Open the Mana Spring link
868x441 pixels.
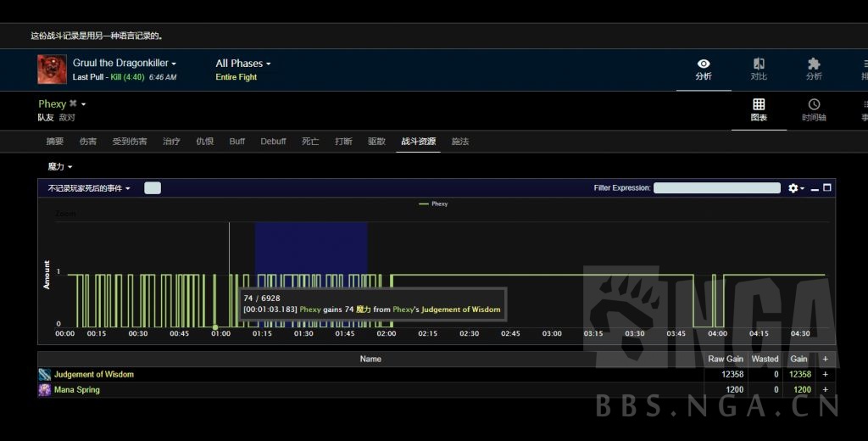pos(77,390)
